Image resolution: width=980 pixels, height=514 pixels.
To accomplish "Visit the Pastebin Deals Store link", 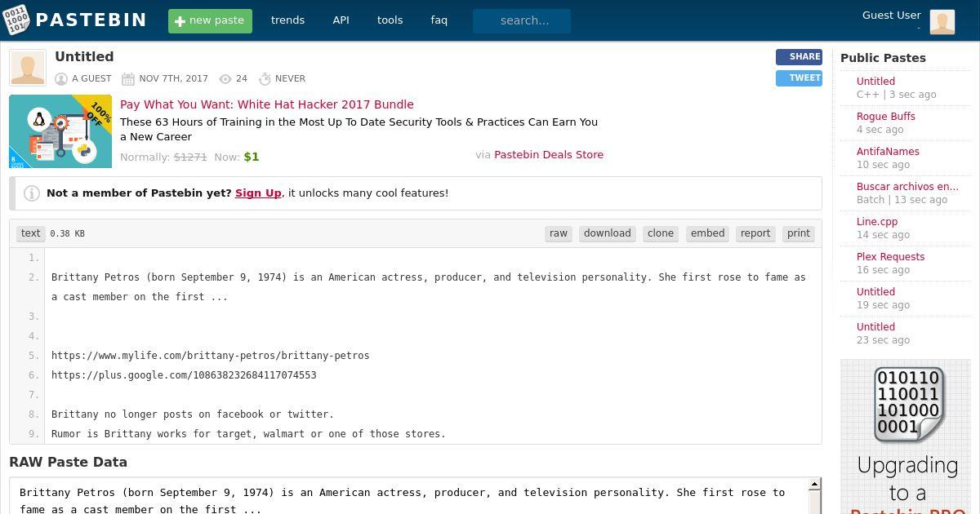I will (549, 154).
